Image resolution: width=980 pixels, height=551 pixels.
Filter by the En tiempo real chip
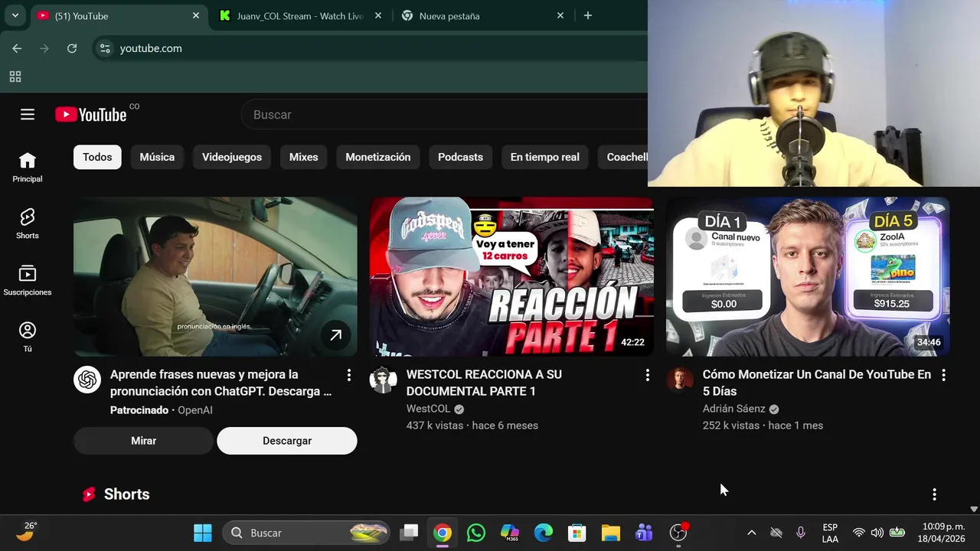545,157
